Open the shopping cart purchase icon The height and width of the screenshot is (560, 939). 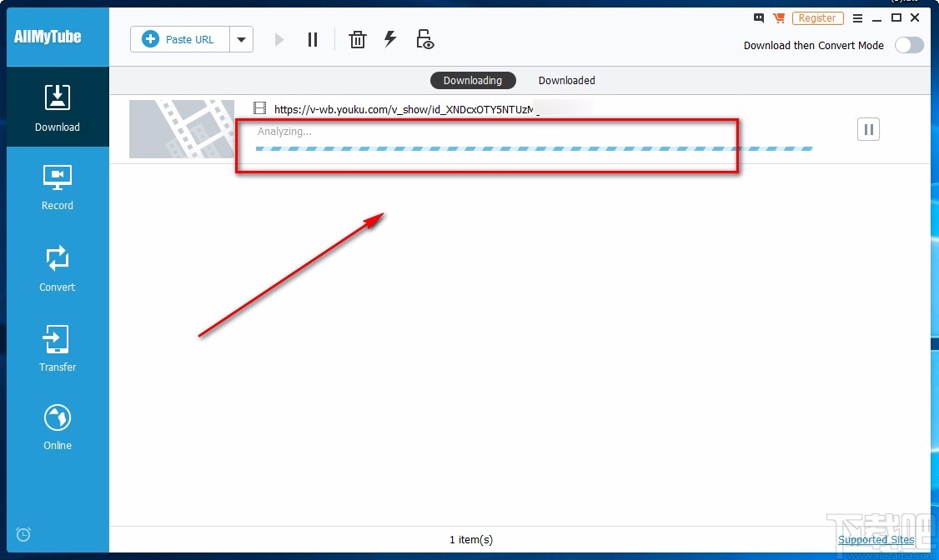click(779, 18)
